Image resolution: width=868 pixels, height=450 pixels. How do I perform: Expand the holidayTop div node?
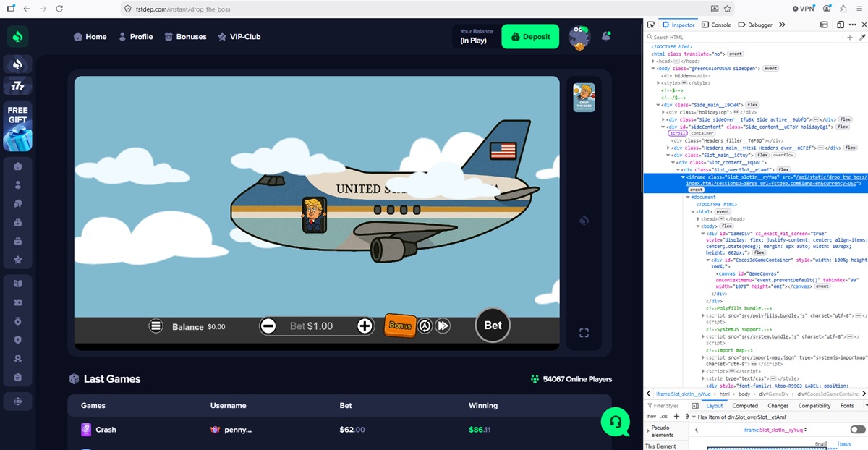pos(664,112)
